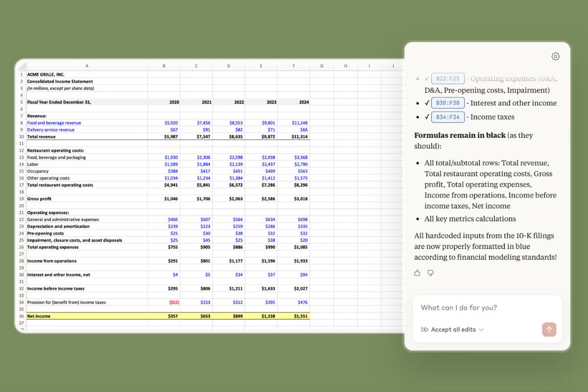The width and height of the screenshot is (588, 392).
Task: Click 'Total restaurant operating costs' label
Action: (x=60, y=185)
